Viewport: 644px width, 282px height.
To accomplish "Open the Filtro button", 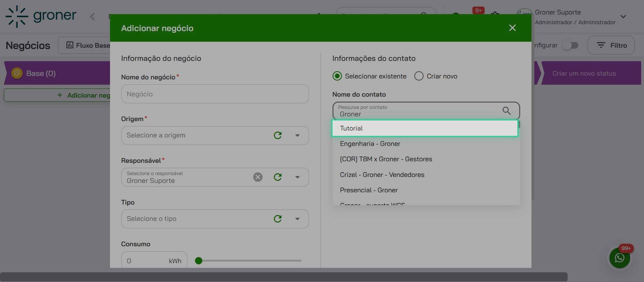I will pos(611,45).
